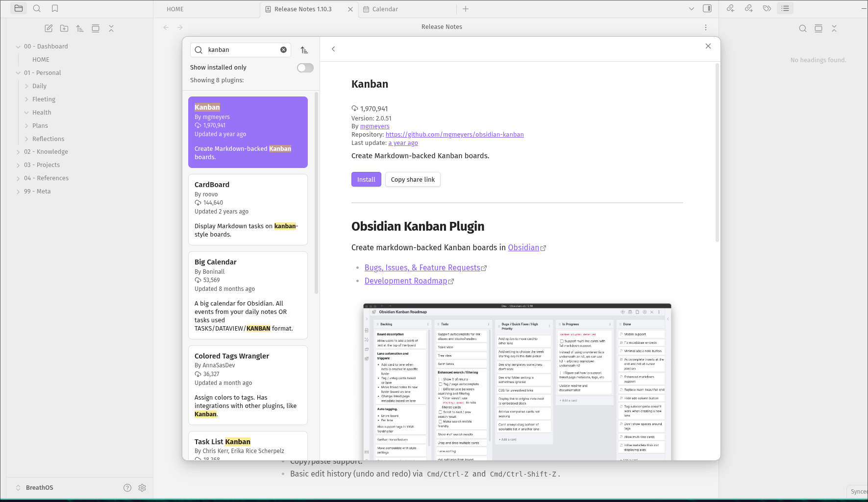Viewport: 868px width, 502px height.
Task: Select the Task List Kanban plugin card
Action: (248, 446)
